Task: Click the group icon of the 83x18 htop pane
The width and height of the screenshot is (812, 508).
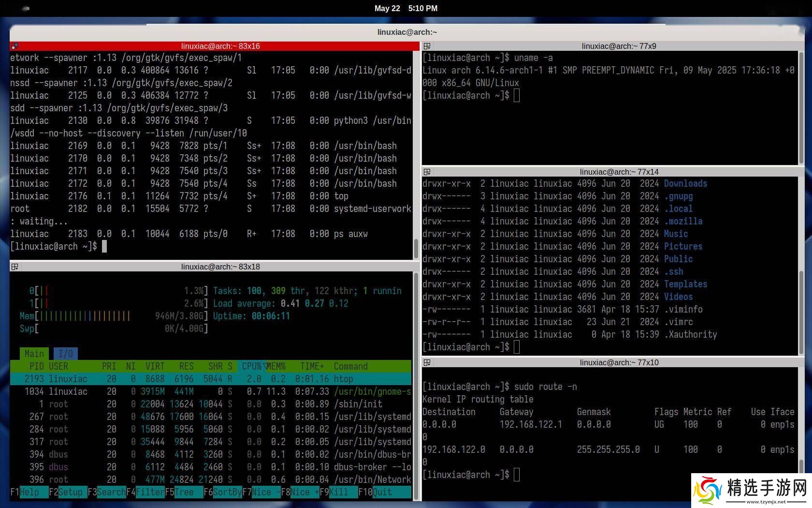Action: click(x=14, y=267)
